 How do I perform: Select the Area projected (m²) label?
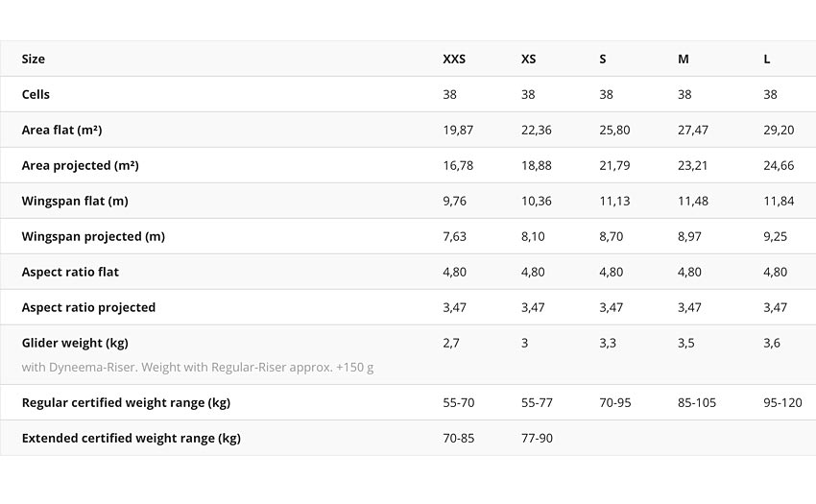pos(80,165)
